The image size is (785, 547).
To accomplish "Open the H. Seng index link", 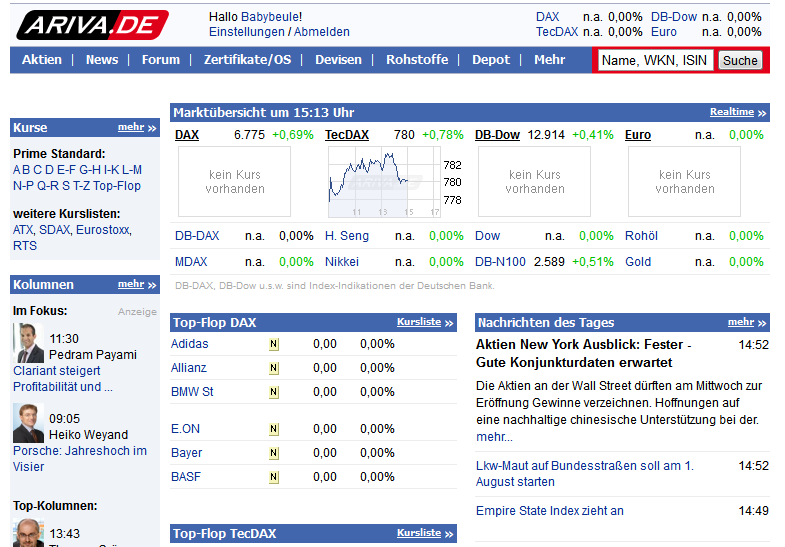I will tap(346, 236).
